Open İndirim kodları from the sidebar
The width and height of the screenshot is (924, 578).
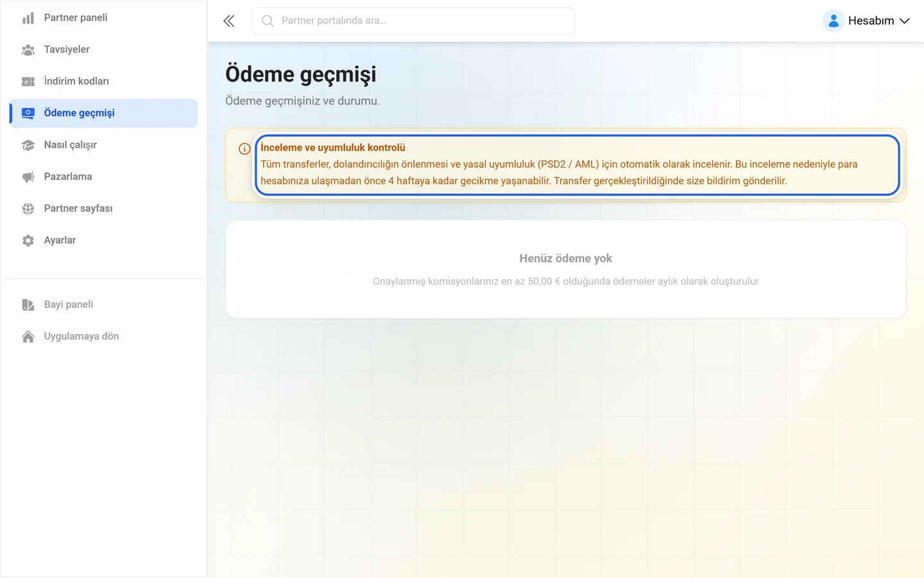(103, 82)
